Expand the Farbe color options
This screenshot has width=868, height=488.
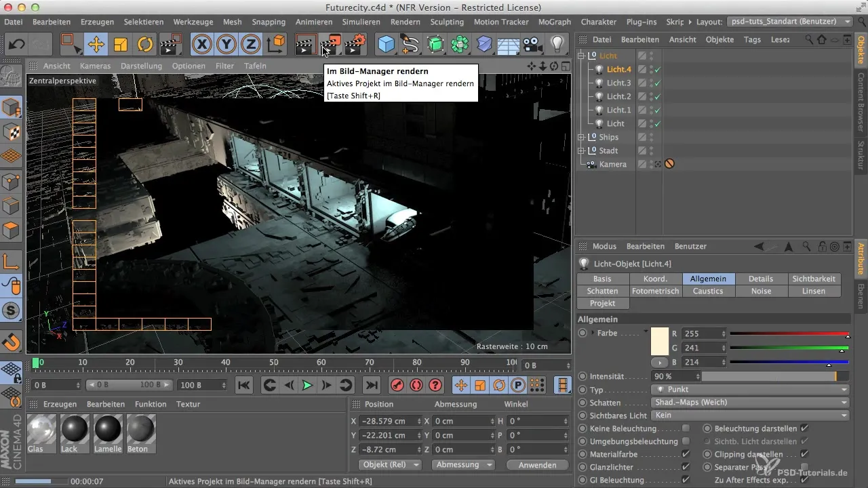[593, 333]
